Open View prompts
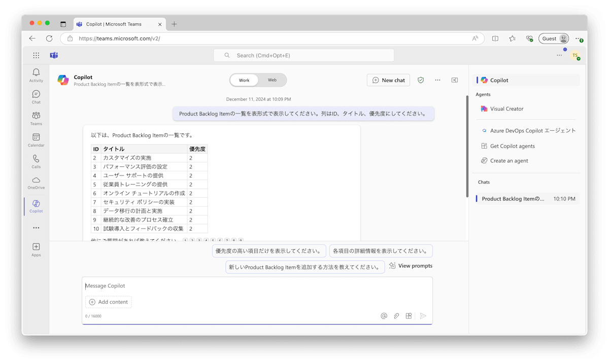609x364 pixels. pyautogui.click(x=411, y=266)
